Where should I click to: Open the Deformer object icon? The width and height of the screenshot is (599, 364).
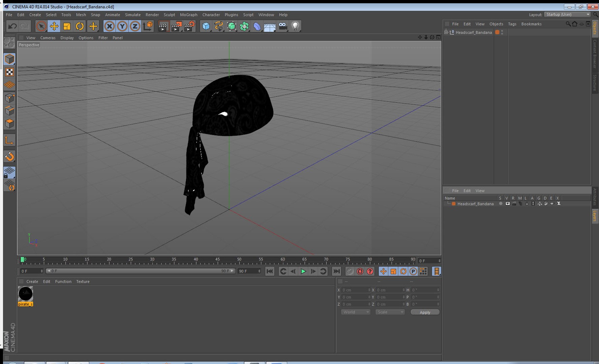coord(257,26)
